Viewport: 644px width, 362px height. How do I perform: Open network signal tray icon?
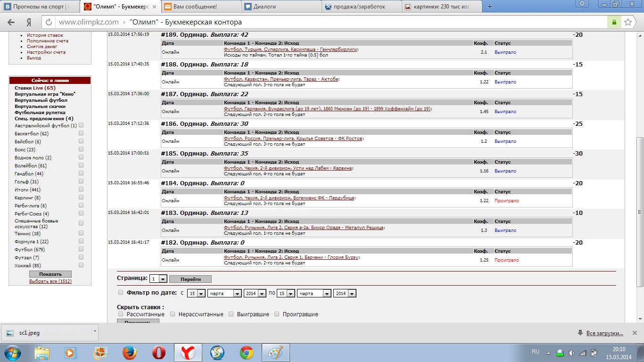pos(583,353)
